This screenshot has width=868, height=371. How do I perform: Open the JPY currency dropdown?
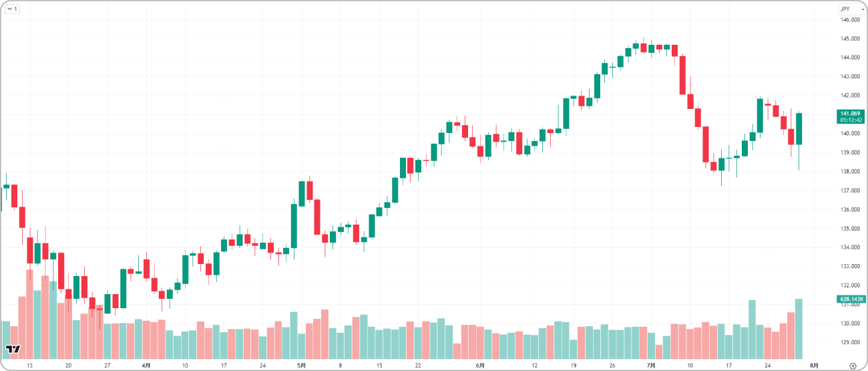point(850,9)
